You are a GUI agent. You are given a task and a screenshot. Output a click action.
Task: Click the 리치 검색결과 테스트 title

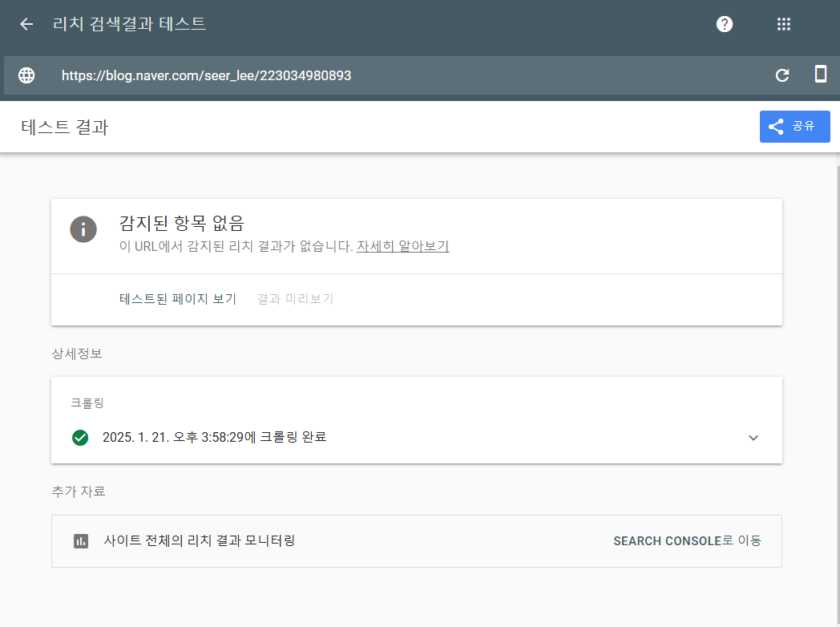point(129,24)
